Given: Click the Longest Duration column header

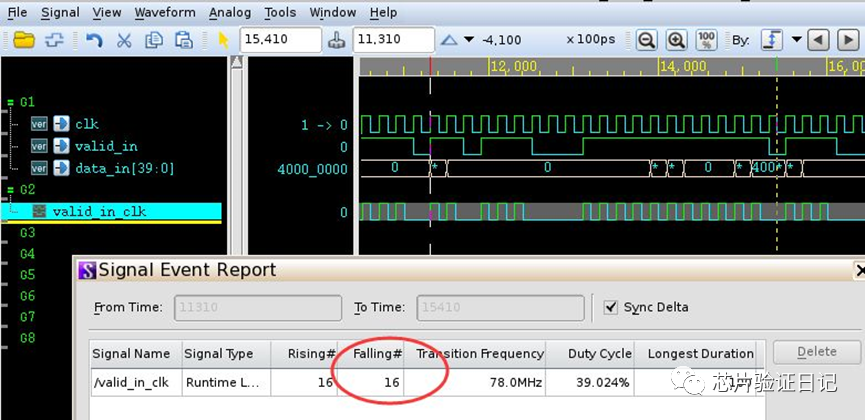Looking at the screenshot, I should pyautogui.click(x=695, y=354).
